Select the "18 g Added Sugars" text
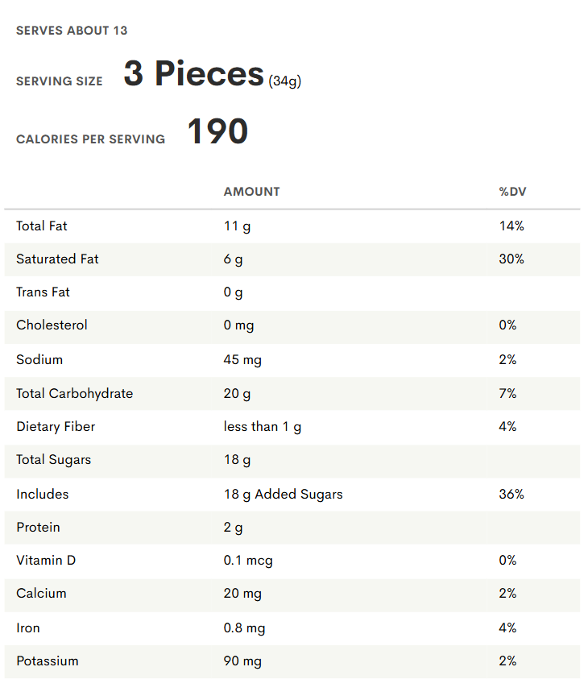 [x=283, y=495]
